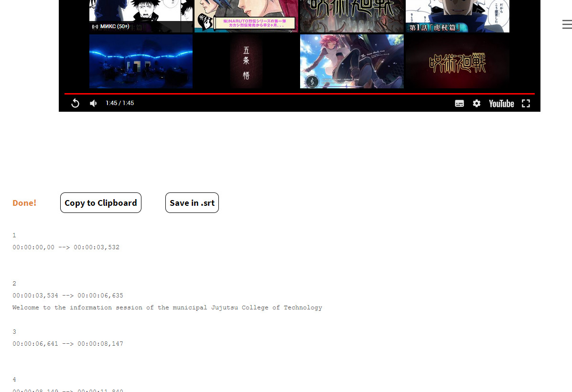The image size is (572, 392).
Task: Replay the finished YouTube video
Action: click(75, 103)
